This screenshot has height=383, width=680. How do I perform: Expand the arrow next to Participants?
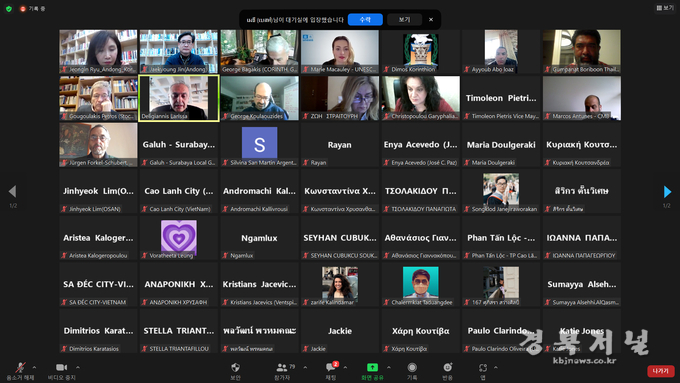pyautogui.click(x=305, y=367)
